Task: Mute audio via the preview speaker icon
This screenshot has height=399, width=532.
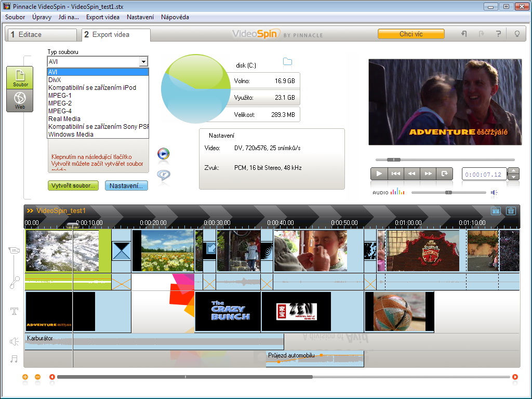Action: 494,192
